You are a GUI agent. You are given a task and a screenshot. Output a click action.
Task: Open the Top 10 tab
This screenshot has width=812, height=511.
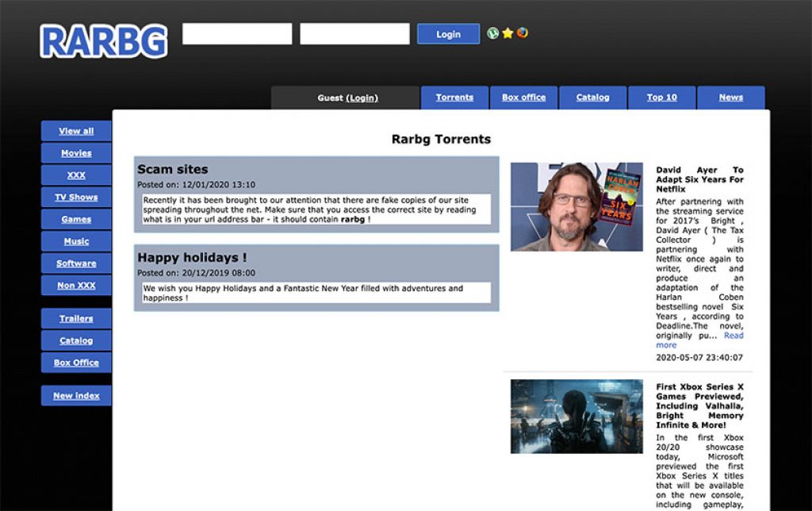(x=662, y=98)
